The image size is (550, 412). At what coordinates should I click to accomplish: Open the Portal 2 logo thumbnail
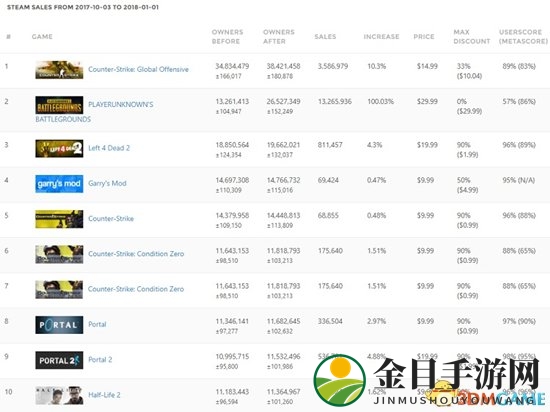coord(59,360)
